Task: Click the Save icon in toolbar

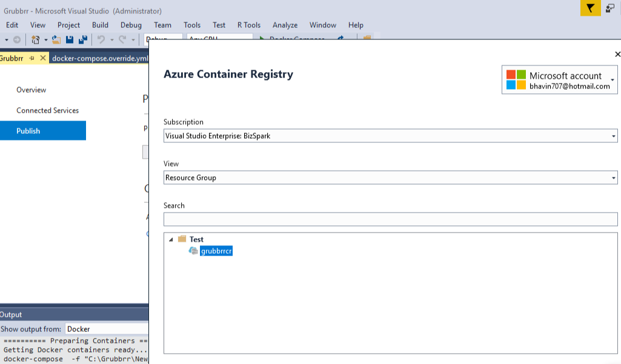Action: coord(70,39)
